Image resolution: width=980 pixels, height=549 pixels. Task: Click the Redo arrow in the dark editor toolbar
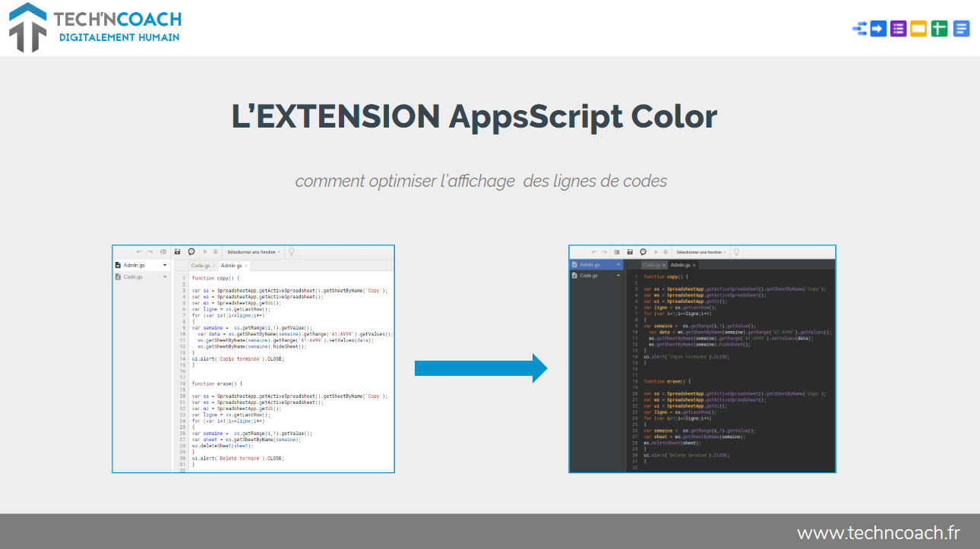pos(605,251)
